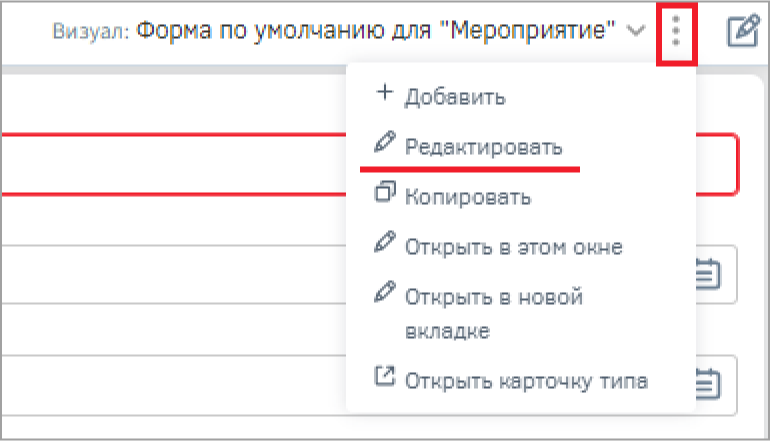Click the plus icon beside Добавить
The height and width of the screenshot is (441, 770).
pyautogui.click(x=384, y=94)
